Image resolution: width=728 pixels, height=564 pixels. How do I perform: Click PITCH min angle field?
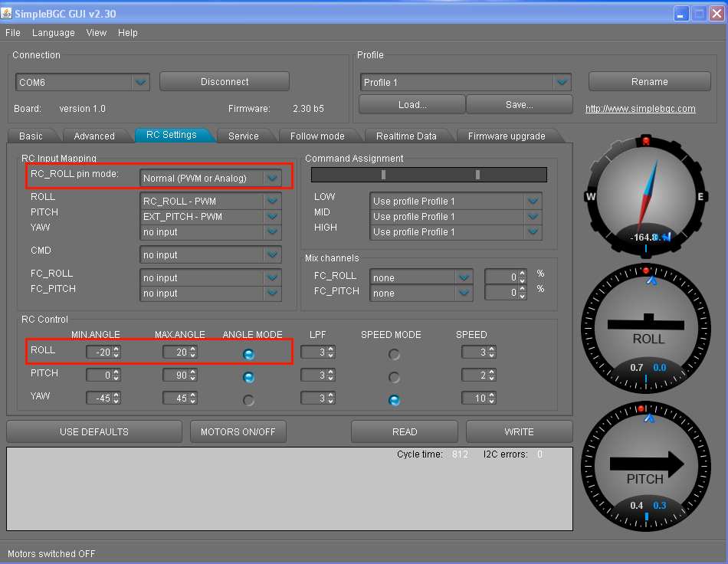point(103,375)
